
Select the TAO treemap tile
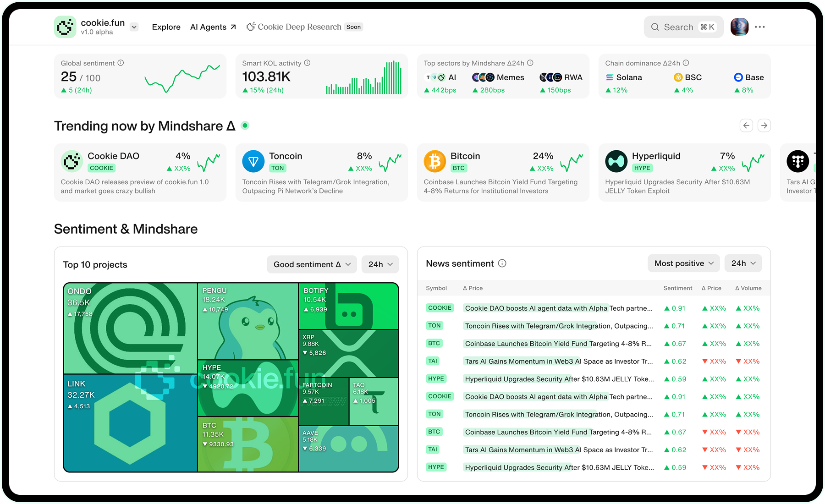coord(374,401)
